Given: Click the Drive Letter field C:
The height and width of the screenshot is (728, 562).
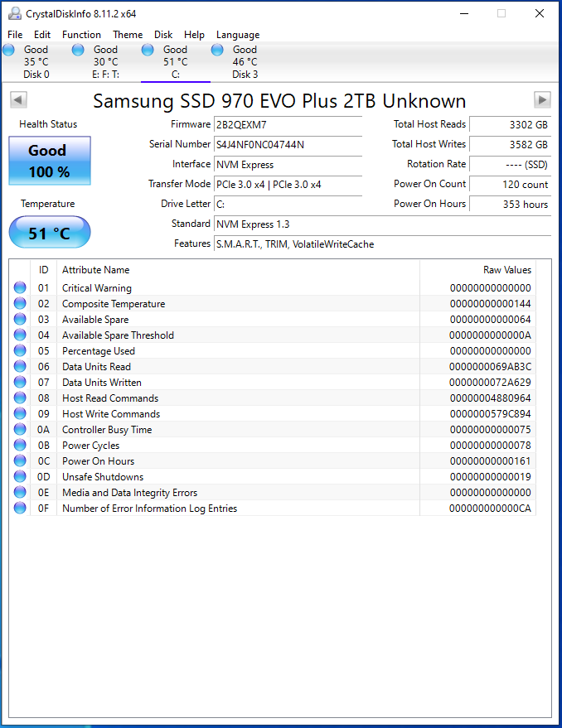Looking at the screenshot, I should [288, 205].
